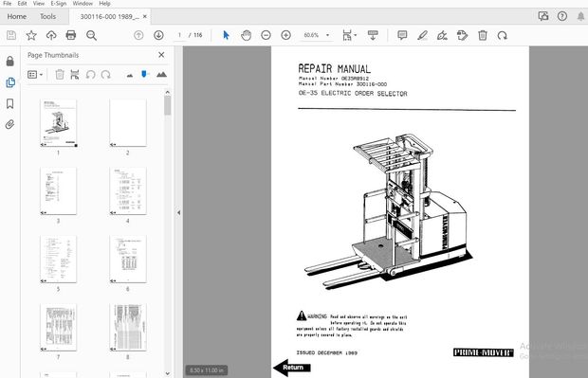The width and height of the screenshot is (588, 378).
Task: Select page 7 thumbnail
Action: (x=58, y=328)
